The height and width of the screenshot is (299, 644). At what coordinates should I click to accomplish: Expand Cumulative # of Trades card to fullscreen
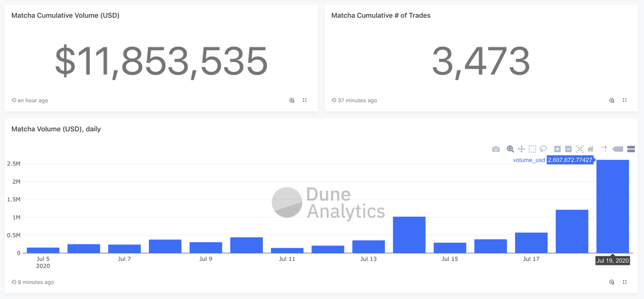625,100
